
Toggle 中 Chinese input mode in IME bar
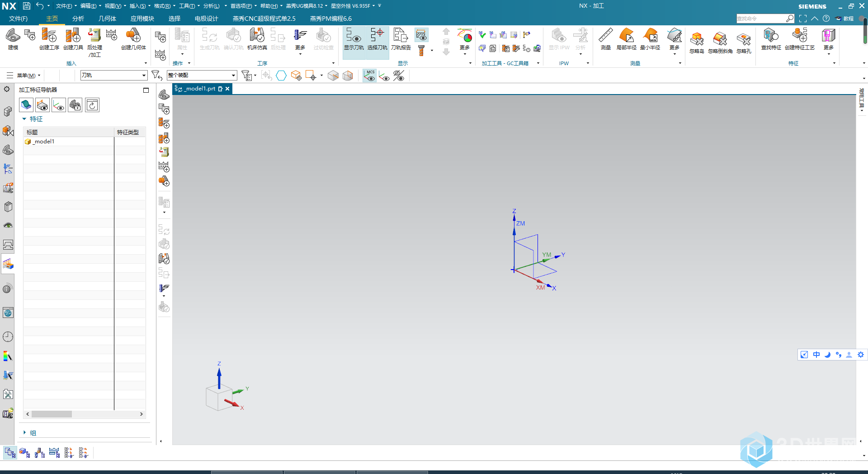[816, 355]
